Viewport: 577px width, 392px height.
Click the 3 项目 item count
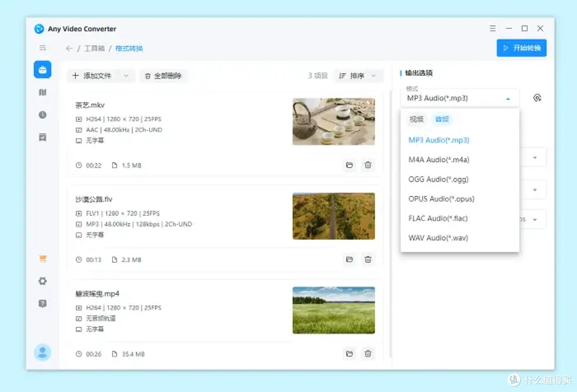[x=317, y=75]
